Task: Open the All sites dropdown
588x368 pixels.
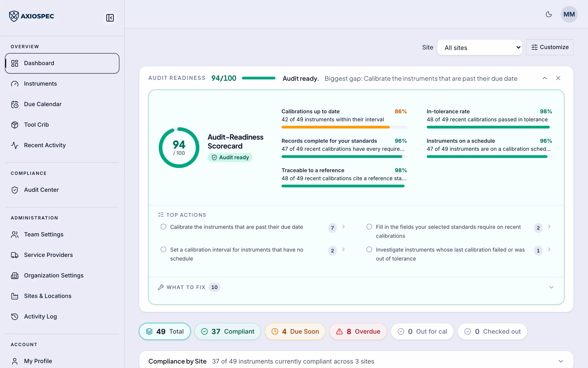Action: click(x=480, y=48)
